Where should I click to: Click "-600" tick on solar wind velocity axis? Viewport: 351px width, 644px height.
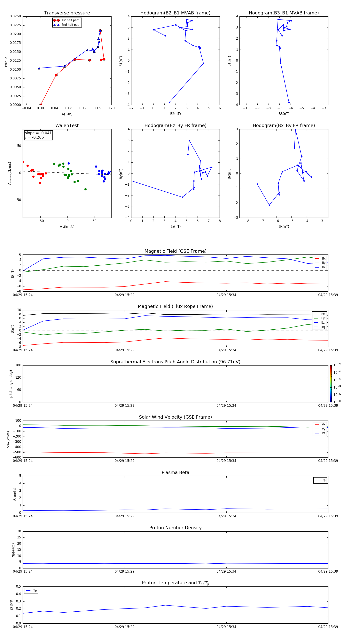point(17,457)
